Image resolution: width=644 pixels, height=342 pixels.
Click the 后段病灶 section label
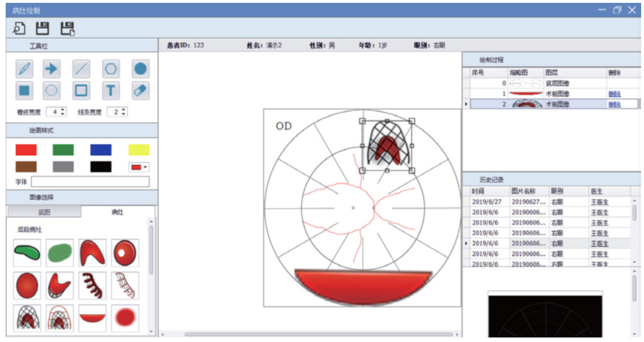point(29,230)
